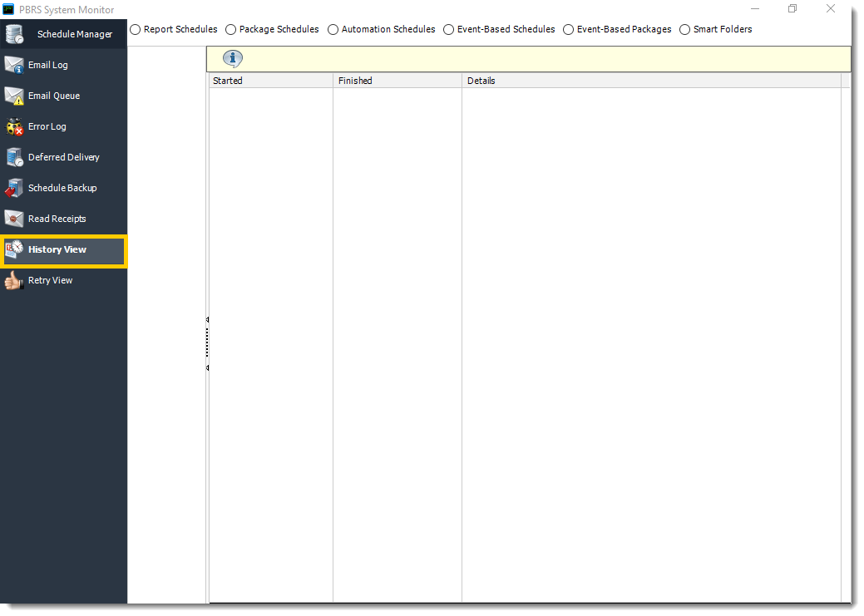Click the dotted splitter handle
The width and height of the screenshot is (864, 616).
(x=207, y=343)
